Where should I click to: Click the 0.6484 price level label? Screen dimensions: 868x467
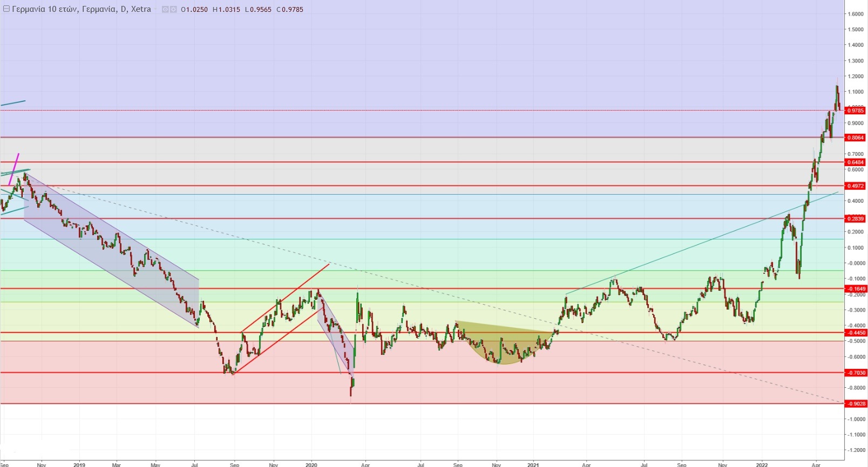(856, 162)
